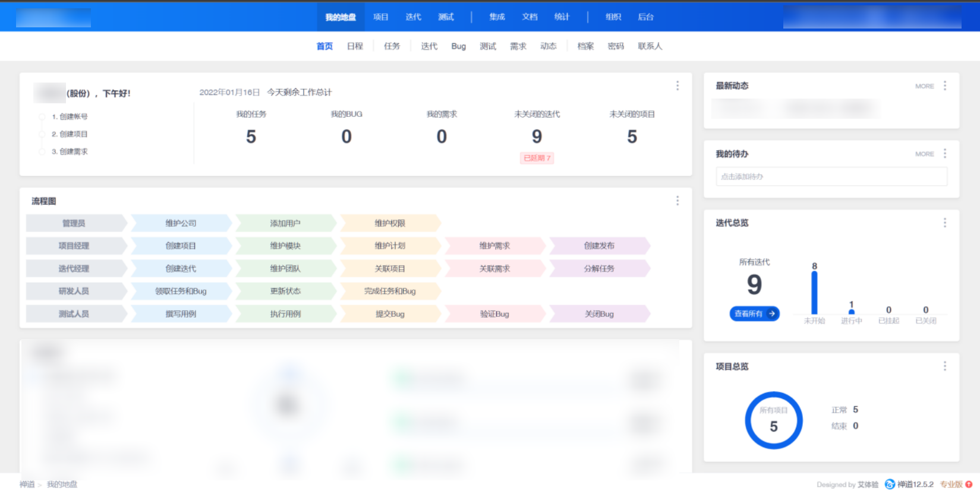Select the 1. 创建帐号 step circle
Image resolution: width=980 pixels, height=491 pixels.
pyautogui.click(x=42, y=117)
